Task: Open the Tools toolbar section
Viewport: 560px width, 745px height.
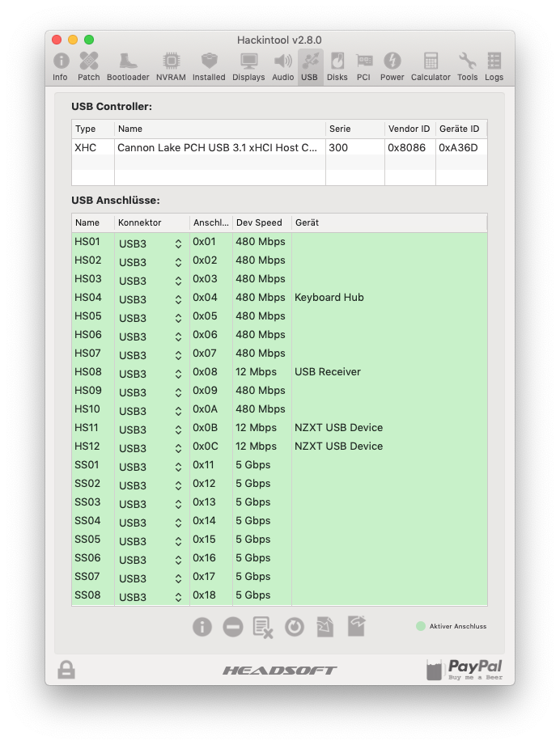Action: click(467, 66)
